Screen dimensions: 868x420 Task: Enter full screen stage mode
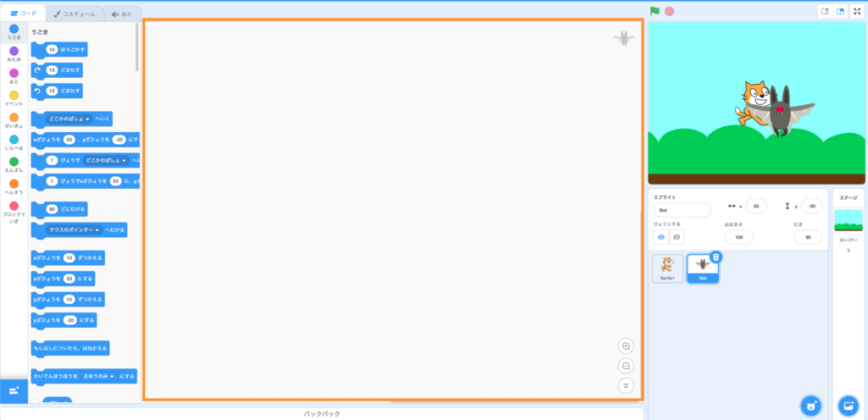pyautogui.click(x=856, y=11)
